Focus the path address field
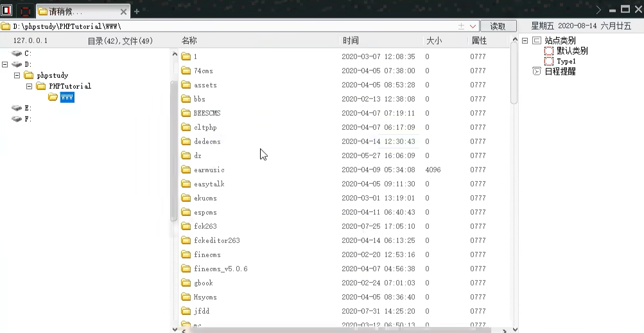The height and width of the screenshot is (333, 644). [x=234, y=26]
